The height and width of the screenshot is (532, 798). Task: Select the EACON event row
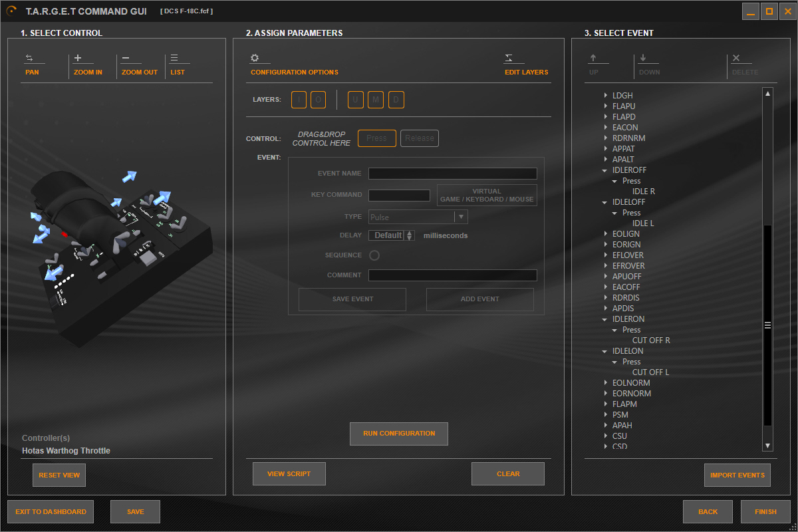tap(625, 128)
